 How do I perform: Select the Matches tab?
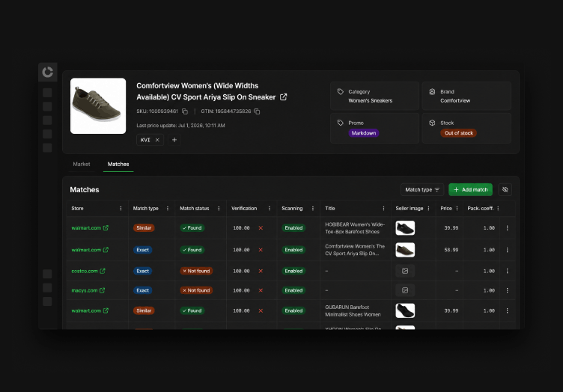pyautogui.click(x=118, y=165)
